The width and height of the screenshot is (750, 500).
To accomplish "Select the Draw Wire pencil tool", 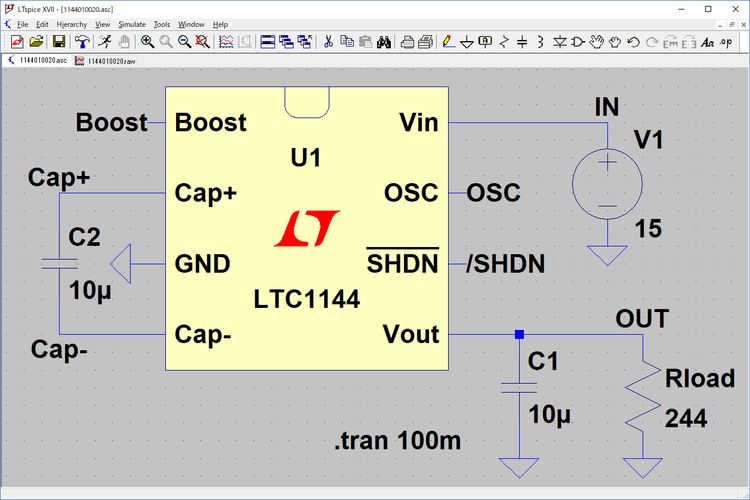I will point(447,42).
